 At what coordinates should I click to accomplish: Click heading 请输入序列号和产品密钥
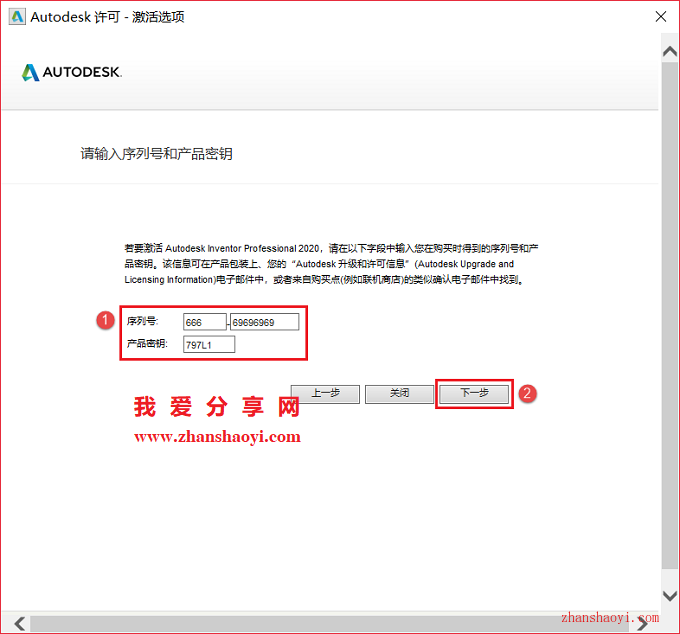(x=157, y=154)
